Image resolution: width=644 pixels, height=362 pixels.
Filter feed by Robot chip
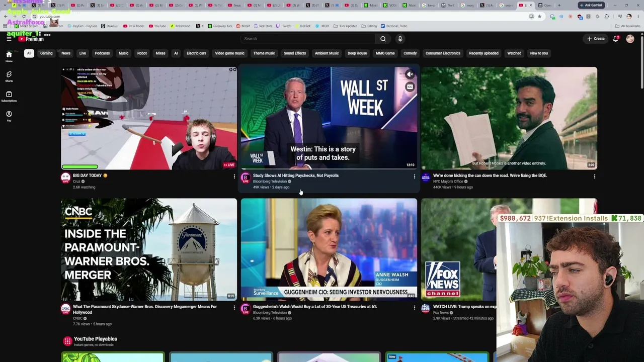tap(142, 53)
